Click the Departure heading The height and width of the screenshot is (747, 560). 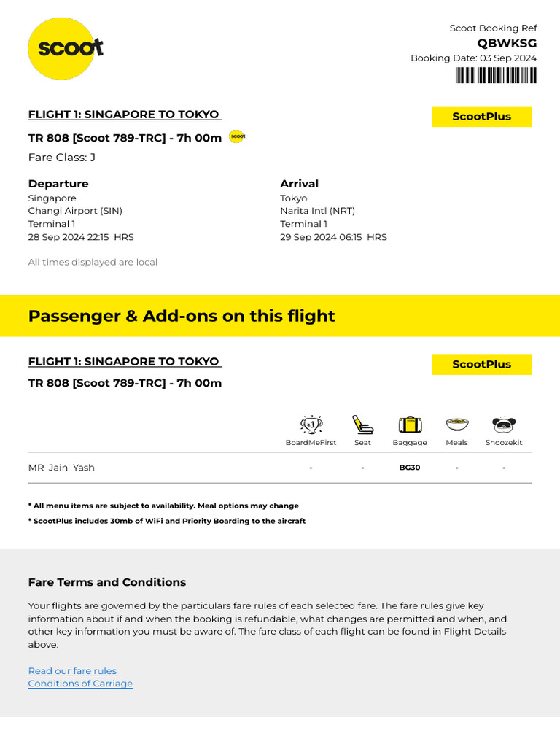click(58, 184)
